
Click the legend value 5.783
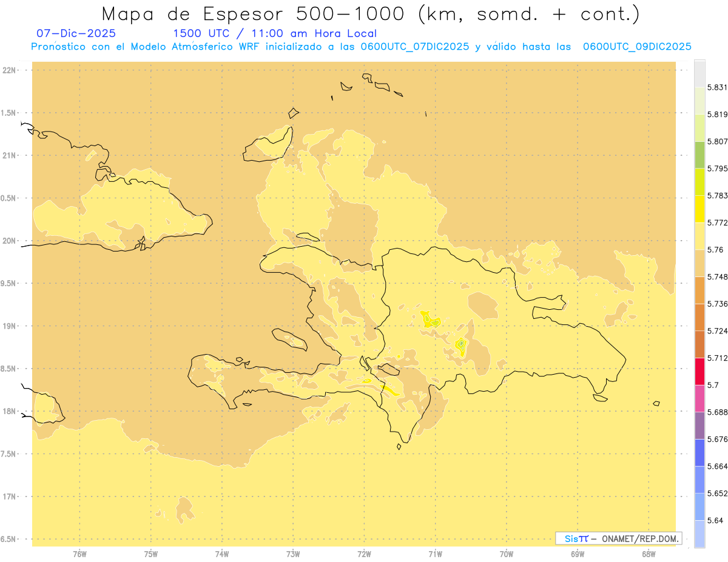(x=718, y=196)
